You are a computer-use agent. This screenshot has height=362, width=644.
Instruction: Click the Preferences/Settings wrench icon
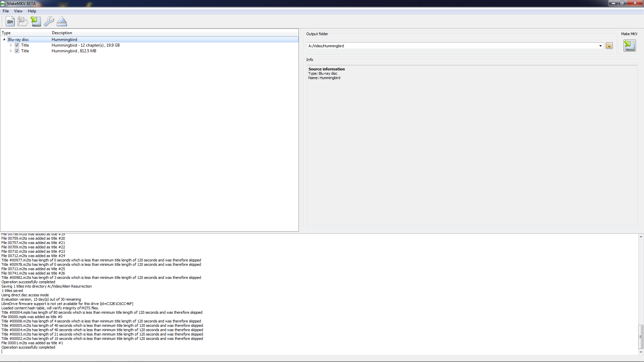[49, 21]
